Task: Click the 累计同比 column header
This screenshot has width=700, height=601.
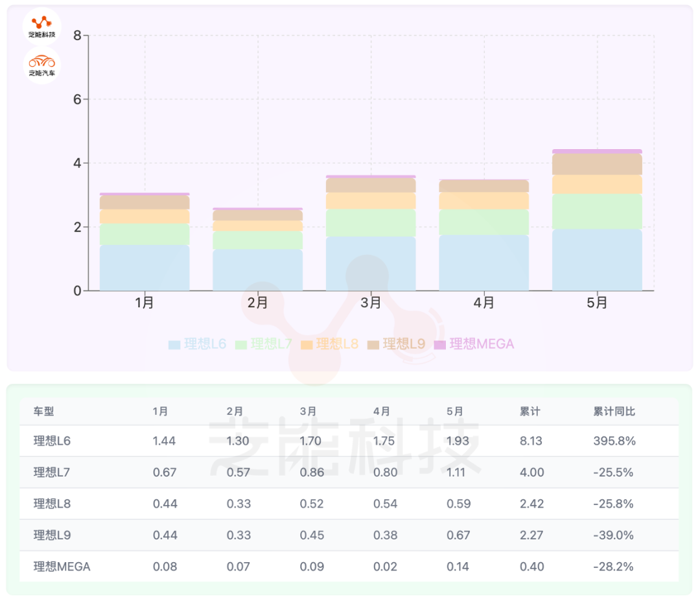Action: 614,411
